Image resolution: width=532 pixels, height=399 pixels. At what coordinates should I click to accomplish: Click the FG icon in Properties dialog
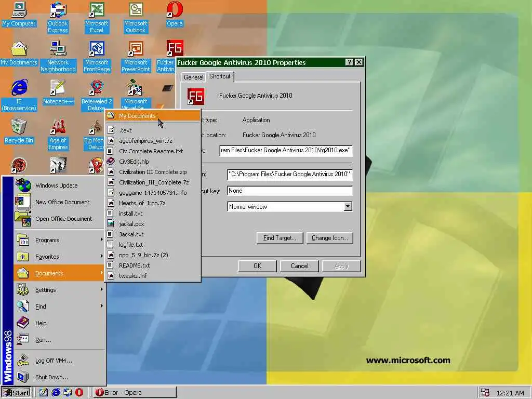196,96
